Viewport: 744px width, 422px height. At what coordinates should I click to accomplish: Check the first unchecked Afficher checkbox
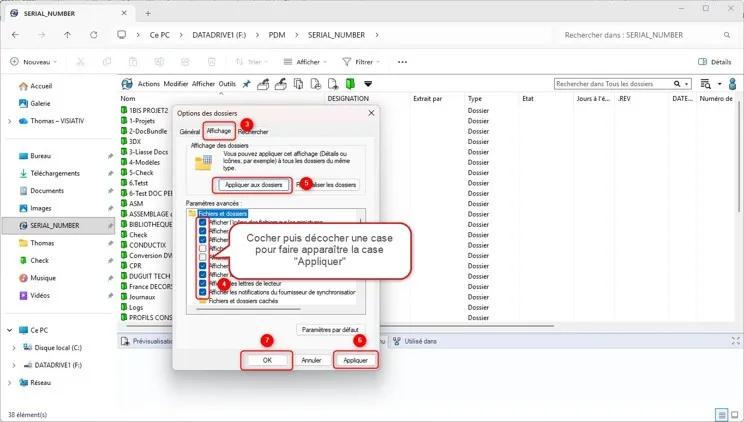[x=203, y=248]
